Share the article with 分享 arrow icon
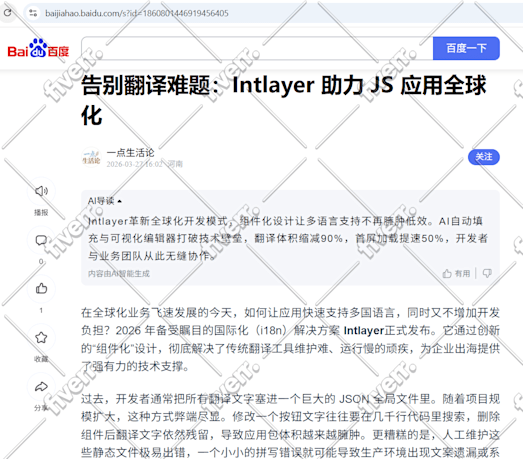The width and height of the screenshot is (523, 459). pos(41,387)
